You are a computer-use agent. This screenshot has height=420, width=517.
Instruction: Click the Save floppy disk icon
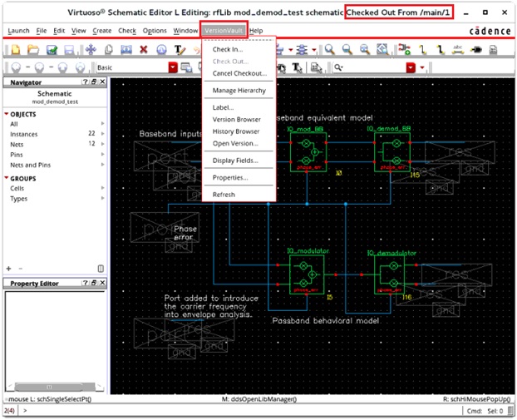point(69,50)
